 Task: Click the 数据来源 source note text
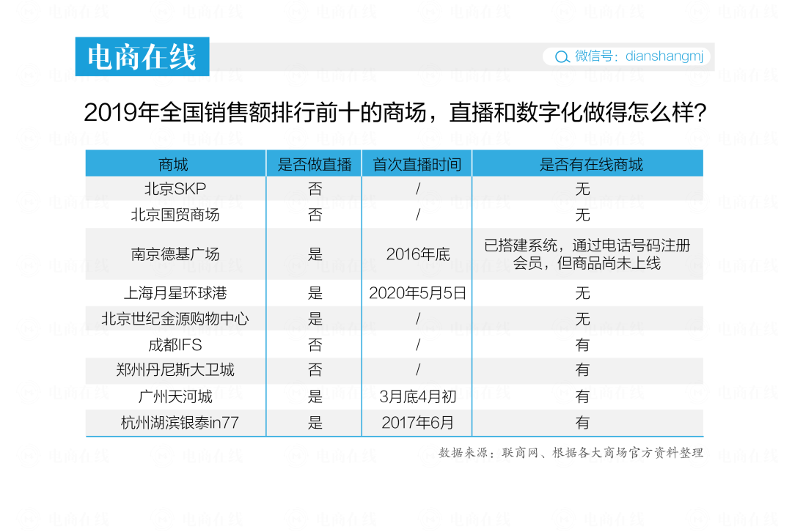click(x=571, y=453)
